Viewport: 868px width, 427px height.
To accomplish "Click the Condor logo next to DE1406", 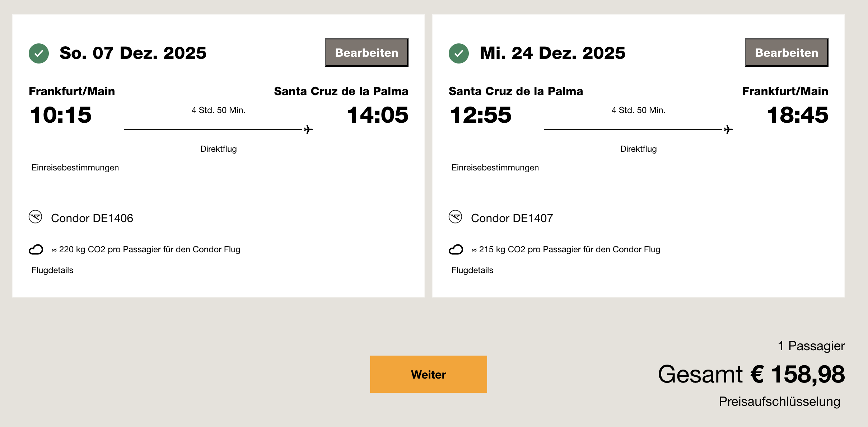I will 36,217.
